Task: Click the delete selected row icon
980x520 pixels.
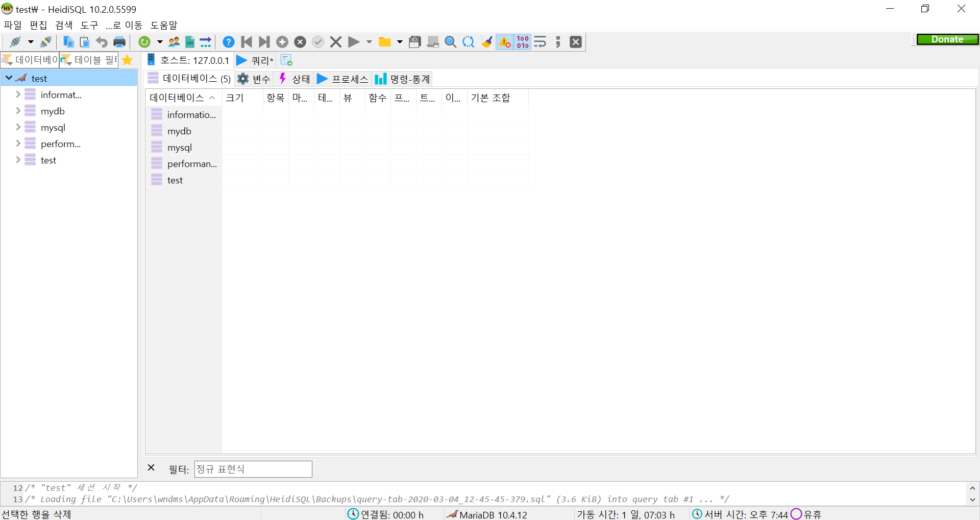Action: (300, 42)
